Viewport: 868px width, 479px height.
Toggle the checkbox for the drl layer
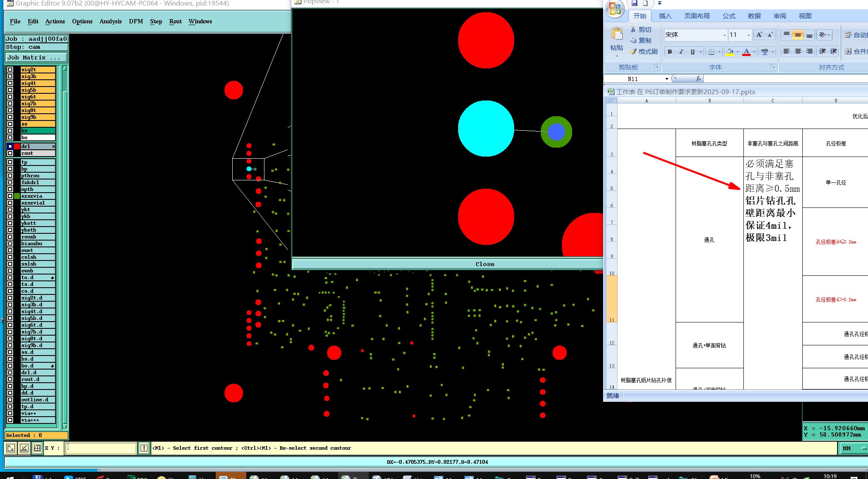10,146
